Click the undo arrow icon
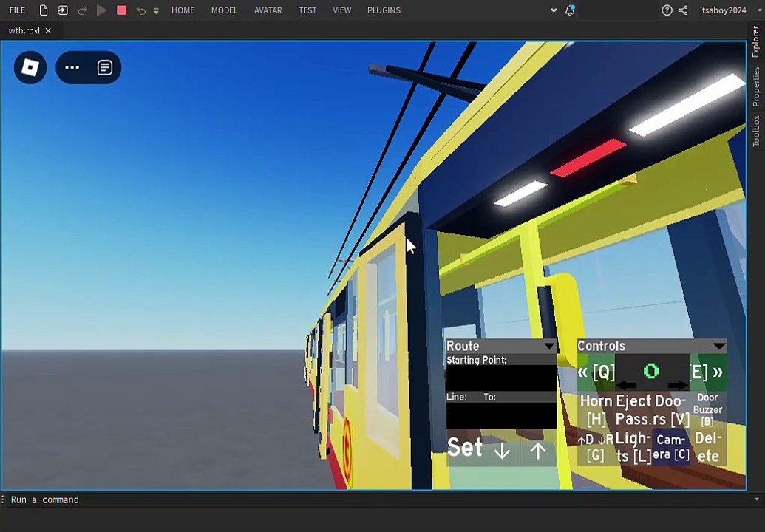The width and height of the screenshot is (765, 532). 140,10
